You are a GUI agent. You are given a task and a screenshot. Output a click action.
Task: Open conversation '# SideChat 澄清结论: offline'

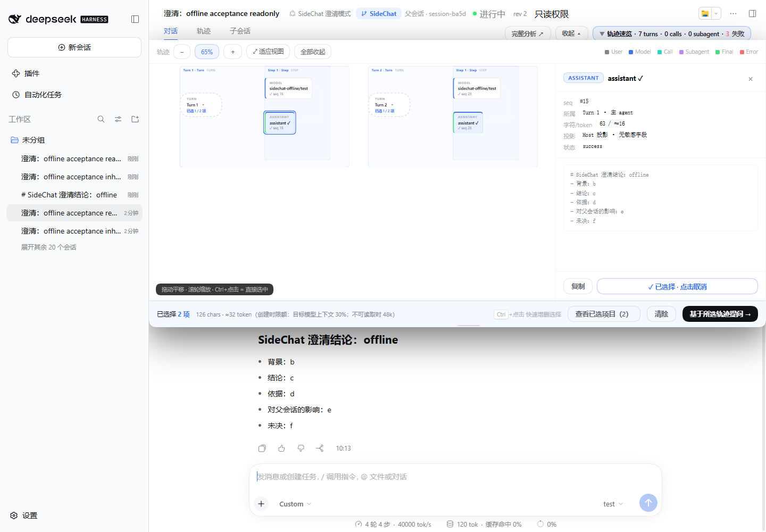[74, 195]
